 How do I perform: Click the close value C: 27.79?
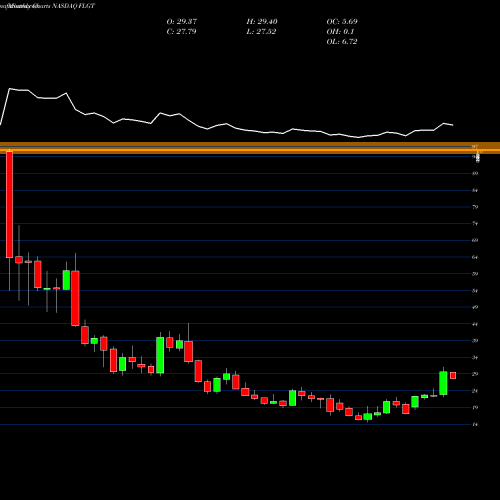(181, 32)
